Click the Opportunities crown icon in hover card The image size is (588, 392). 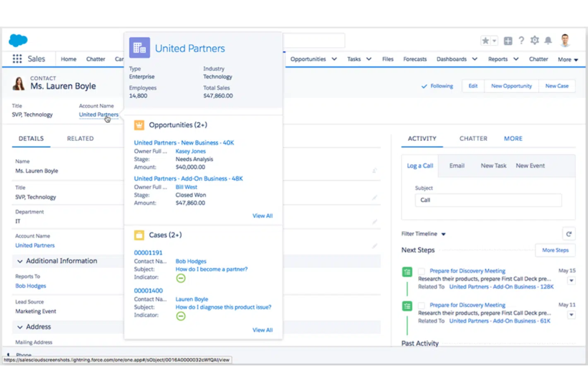(x=139, y=124)
